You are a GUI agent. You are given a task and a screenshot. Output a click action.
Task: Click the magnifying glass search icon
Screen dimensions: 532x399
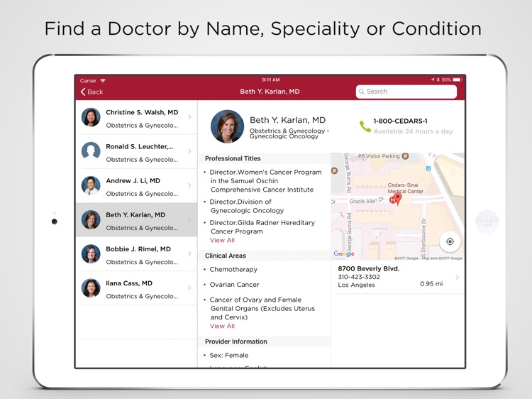click(x=362, y=92)
